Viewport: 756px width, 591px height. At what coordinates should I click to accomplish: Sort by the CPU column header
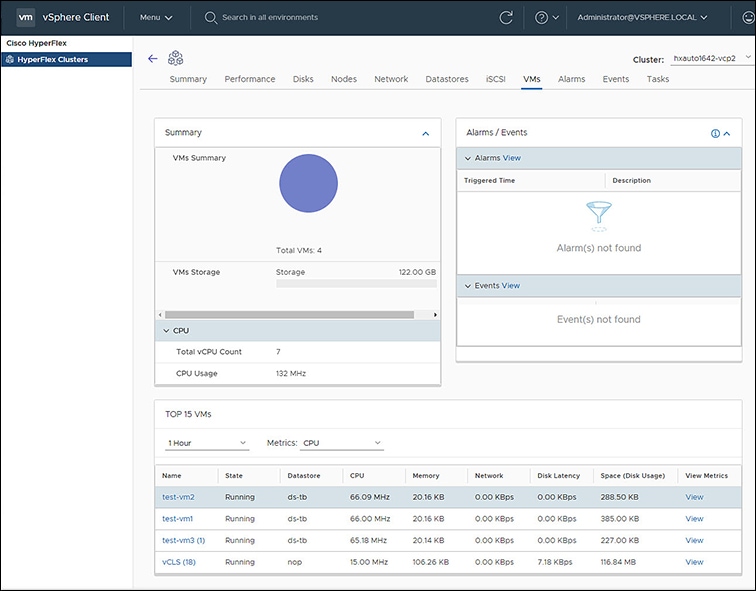[x=357, y=476]
